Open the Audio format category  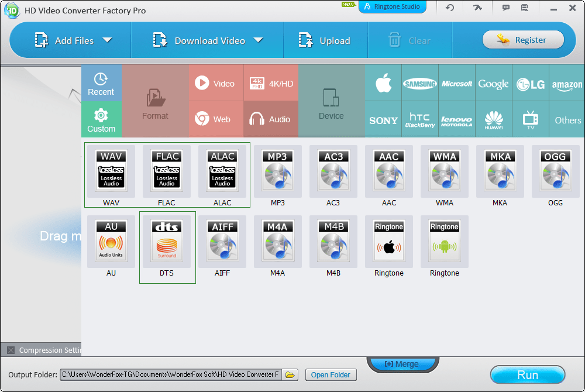(x=271, y=119)
